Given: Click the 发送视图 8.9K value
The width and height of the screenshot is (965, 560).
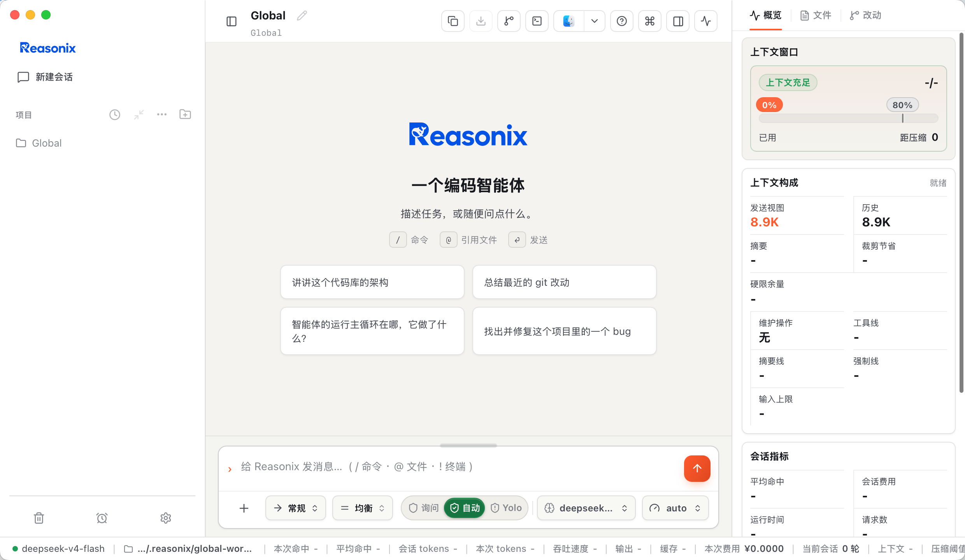Looking at the screenshot, I should (765, 222).
